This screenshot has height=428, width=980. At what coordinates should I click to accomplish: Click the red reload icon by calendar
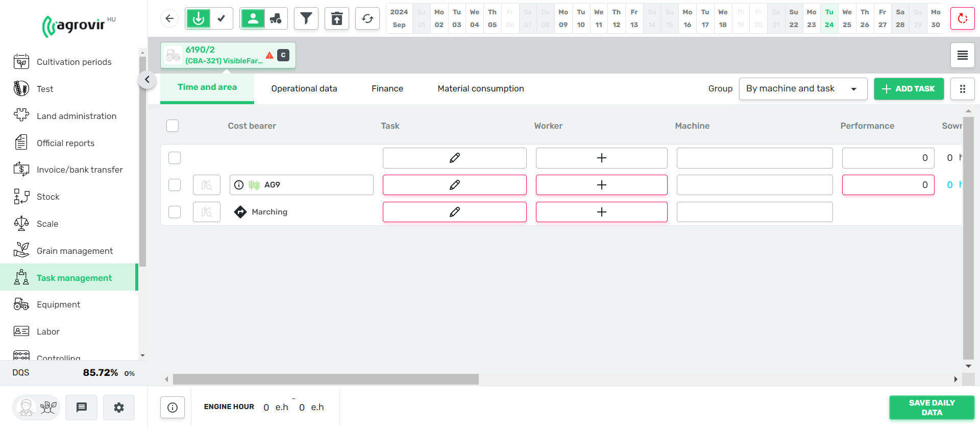[963, 19]
